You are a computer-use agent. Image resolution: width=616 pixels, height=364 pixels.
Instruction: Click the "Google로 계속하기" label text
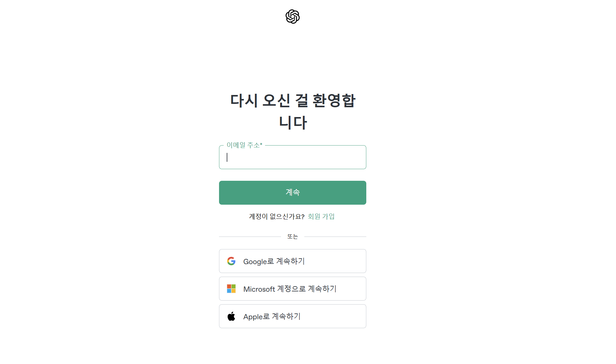274,261
